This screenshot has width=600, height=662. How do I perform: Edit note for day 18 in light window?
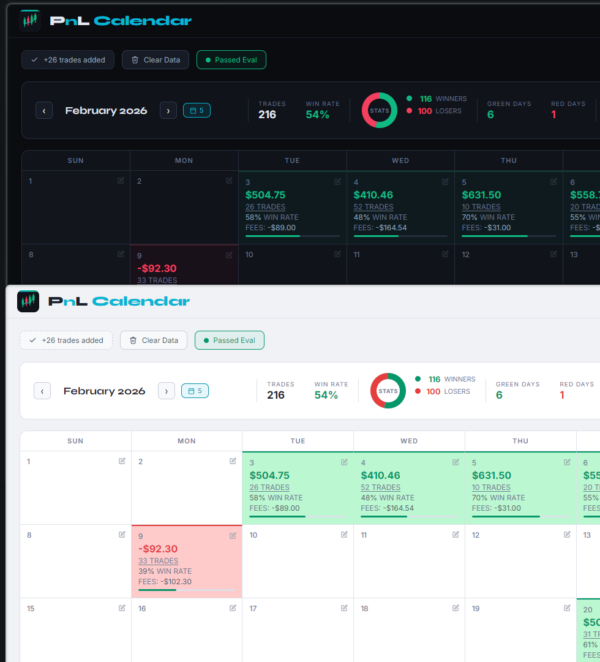click(456, 608)
